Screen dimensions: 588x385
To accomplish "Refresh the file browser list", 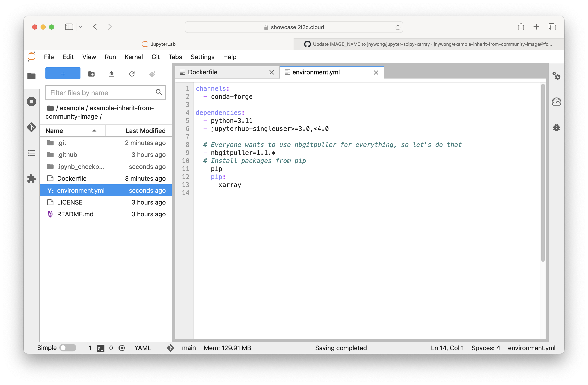I will click(132, 74).
